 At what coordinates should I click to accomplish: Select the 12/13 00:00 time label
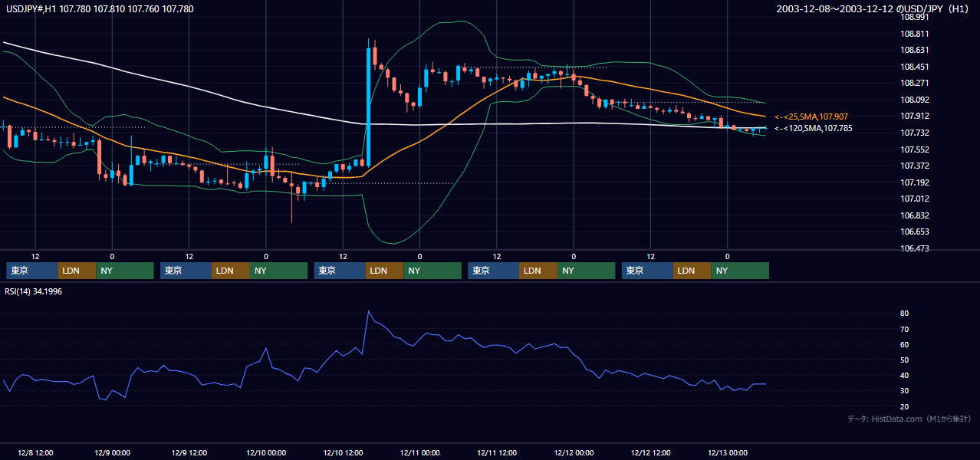tap(727, 452)
